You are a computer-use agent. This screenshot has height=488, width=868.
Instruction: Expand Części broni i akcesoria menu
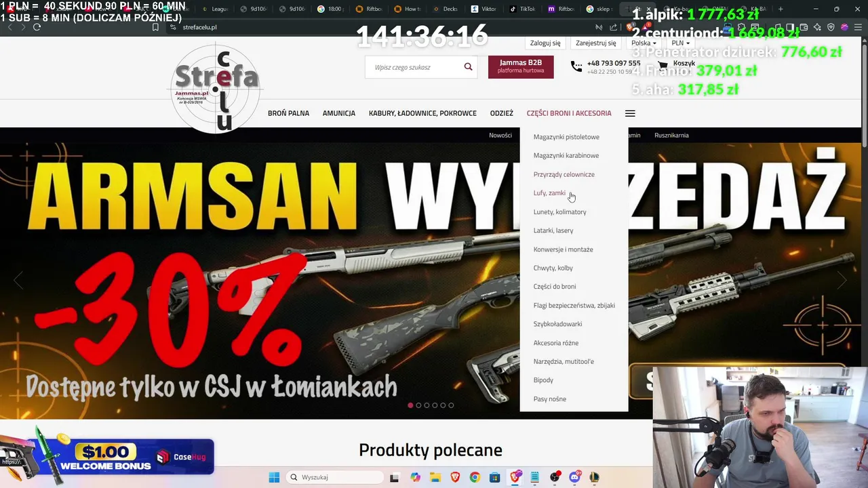569,113
